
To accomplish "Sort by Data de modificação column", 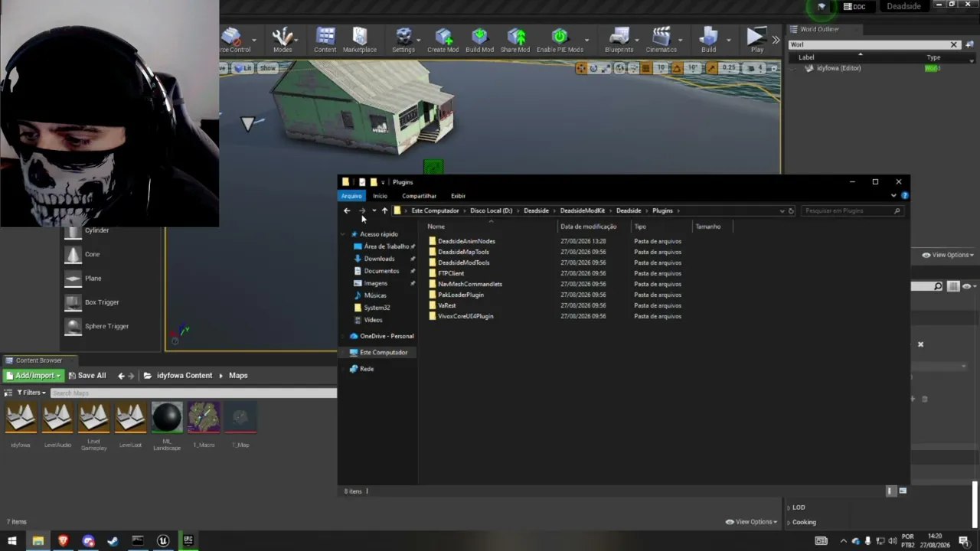I will point(588,227).
